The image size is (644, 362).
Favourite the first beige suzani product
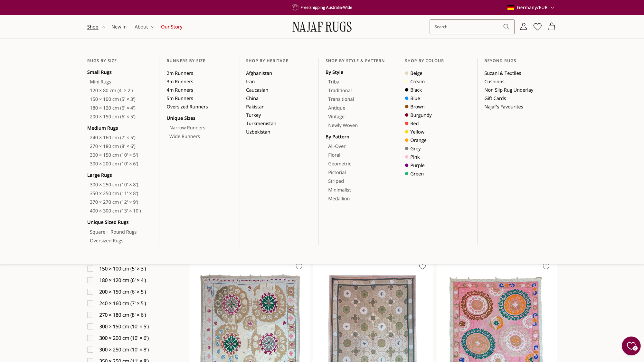pyautogui.click(x=299, y=266)
